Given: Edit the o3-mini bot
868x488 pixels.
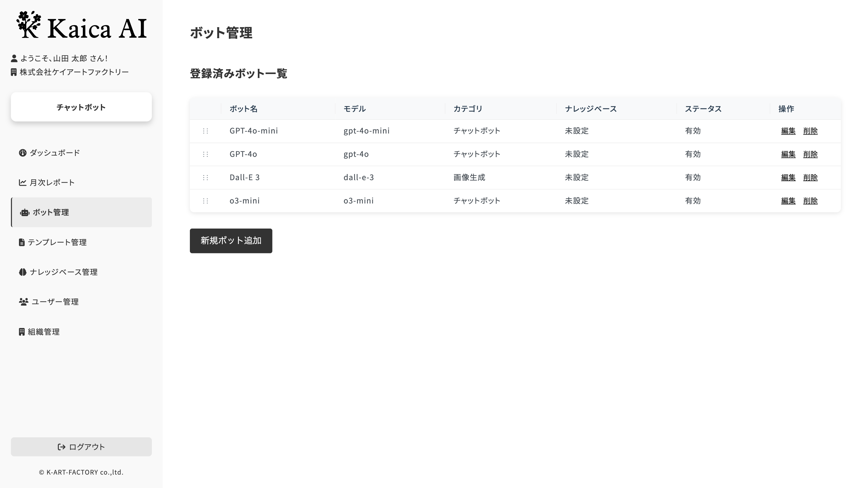Looking at the screenshot, I should click(x=788, y=200).
